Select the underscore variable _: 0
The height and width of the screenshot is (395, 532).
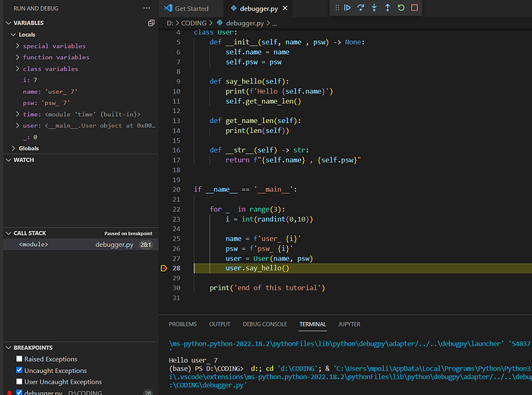pos(30,137)
